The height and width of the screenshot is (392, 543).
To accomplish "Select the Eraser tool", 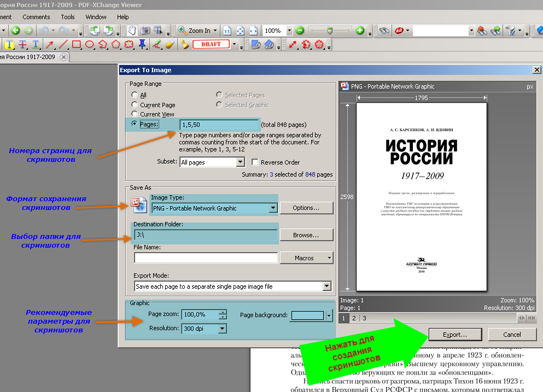I will [x=170, y=44].
